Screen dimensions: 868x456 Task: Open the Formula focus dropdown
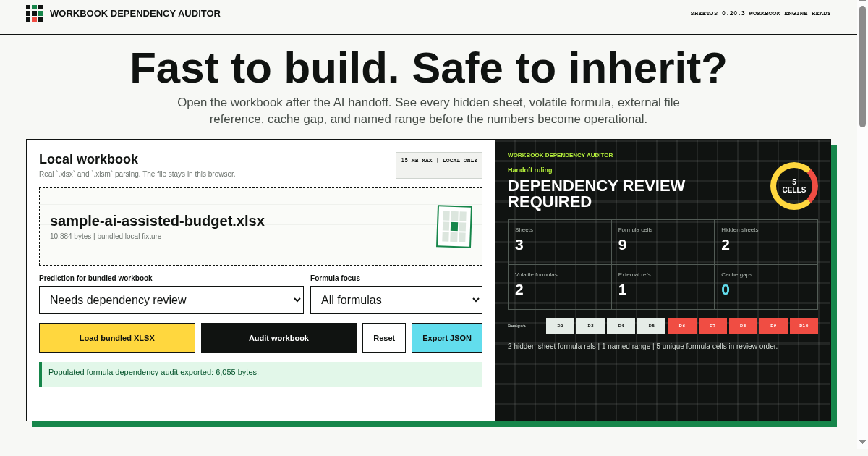point(396,300)
